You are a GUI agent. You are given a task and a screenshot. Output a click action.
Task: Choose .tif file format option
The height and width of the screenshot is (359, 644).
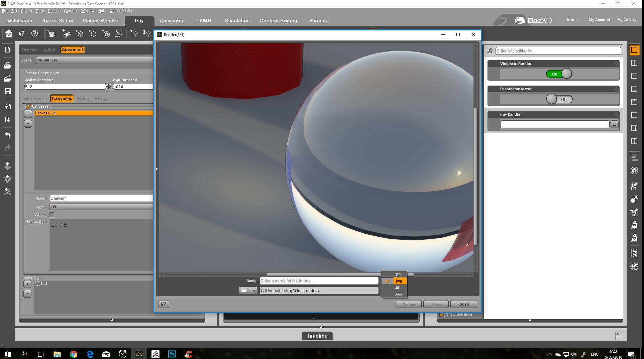[394, 287]
